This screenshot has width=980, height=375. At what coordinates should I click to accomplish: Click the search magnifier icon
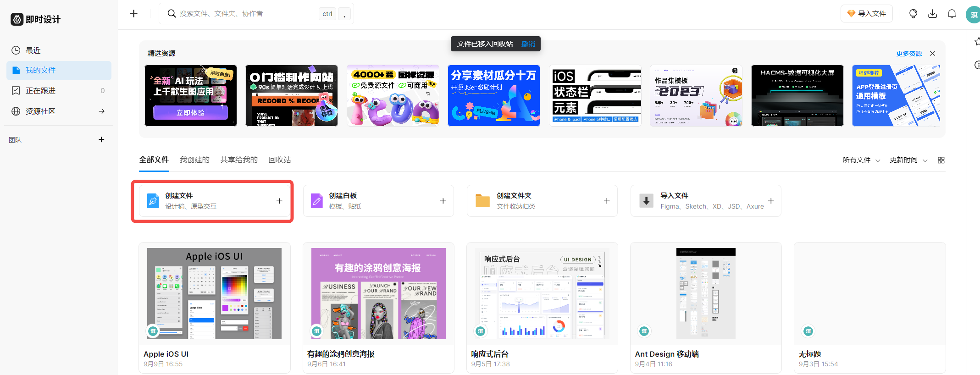point(172,14)
